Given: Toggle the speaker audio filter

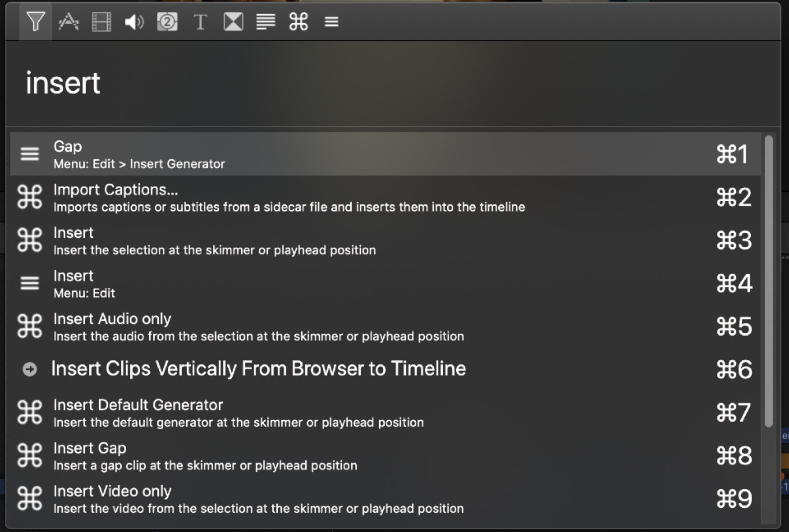Looking at the screenshot, I should pos(134,22).
